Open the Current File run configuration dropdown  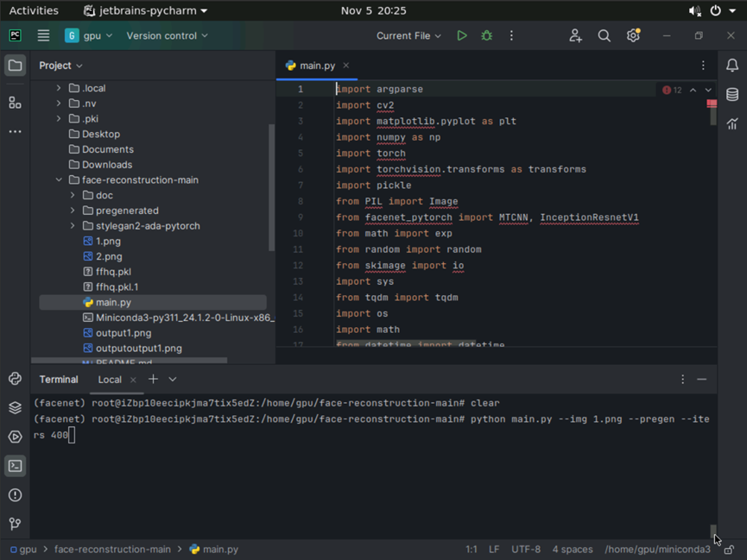(x=408, y=36)
